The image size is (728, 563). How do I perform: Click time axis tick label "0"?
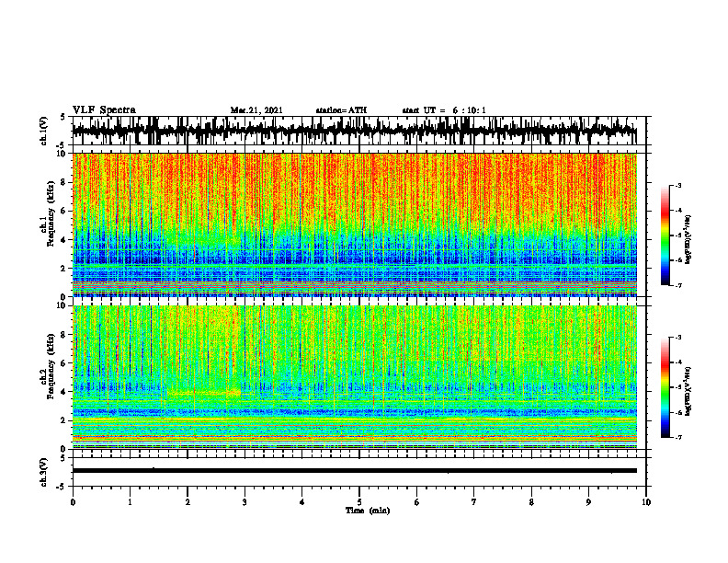tap(73, 502)
